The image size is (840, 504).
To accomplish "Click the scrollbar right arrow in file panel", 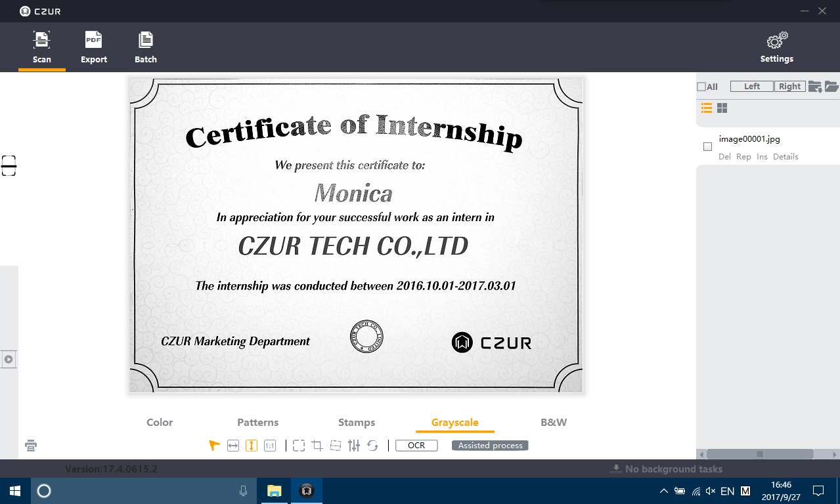I will coord(835,454).
